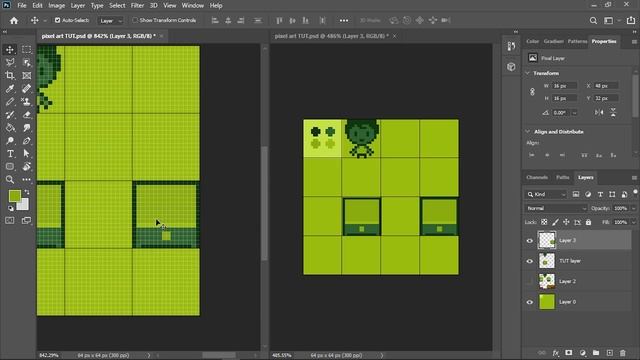Switch to the Gradient tab
The image size is (640, 360).
(x=553, y=41)
